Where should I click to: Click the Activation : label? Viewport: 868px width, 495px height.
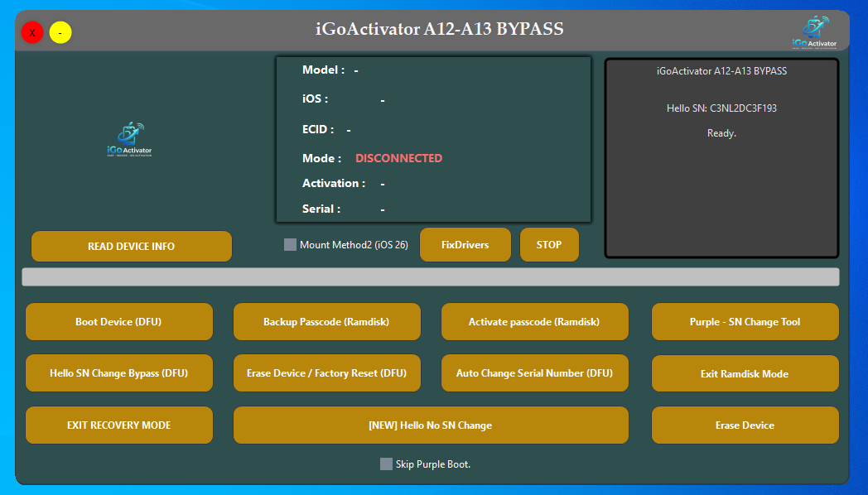click(x=334, y=183)
